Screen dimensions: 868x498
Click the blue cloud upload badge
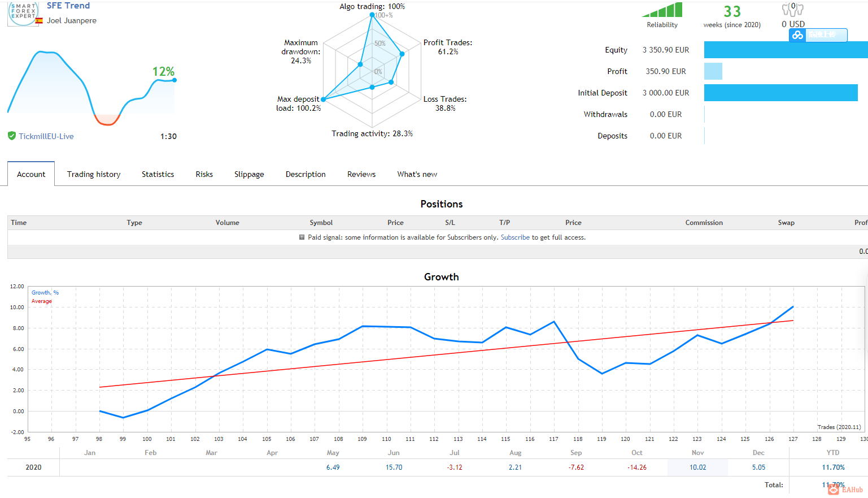coord(818,35)
